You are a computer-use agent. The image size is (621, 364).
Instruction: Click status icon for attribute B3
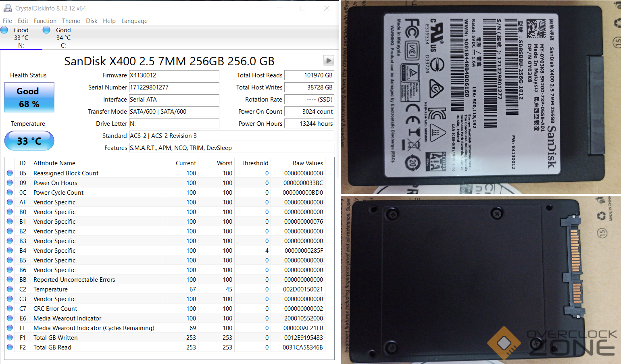pos(10,241)
